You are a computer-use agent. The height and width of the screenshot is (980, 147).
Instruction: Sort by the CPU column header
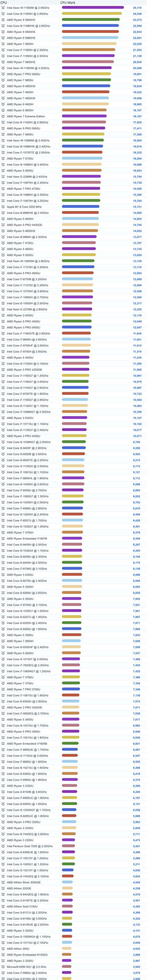pyautogui.click(x=3, y=3)
